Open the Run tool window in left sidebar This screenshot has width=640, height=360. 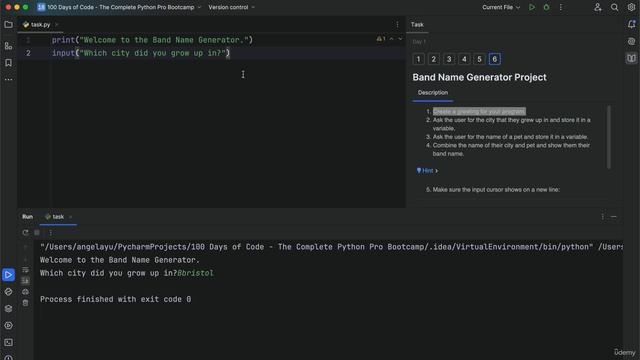[8, 275]
